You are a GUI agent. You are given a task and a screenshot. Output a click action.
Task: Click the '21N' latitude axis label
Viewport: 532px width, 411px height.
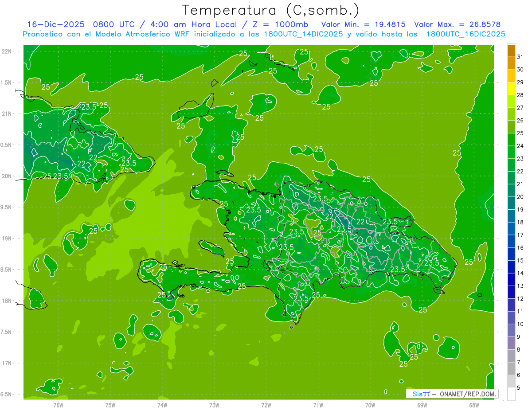click(x=7, y=114)
